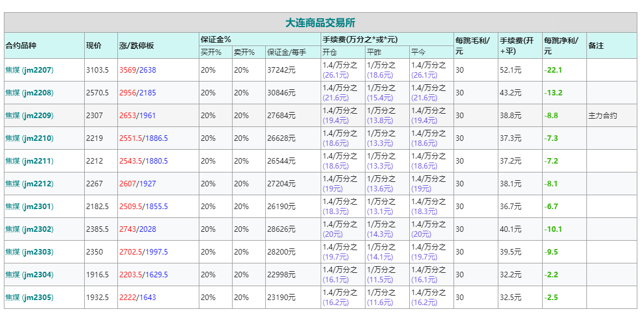This screenshot has height=315, width=644.
Task: Open the 焦煤 (jm2301) contract link
Action: click(x=29, y=206)
